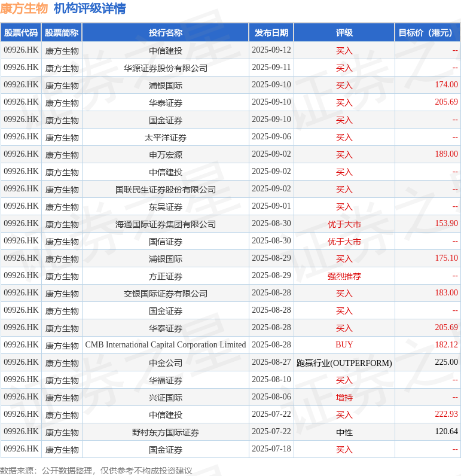Select the 发布日期 column header
The height and width of the screenshot is (476, 461).
pos(271,33)
